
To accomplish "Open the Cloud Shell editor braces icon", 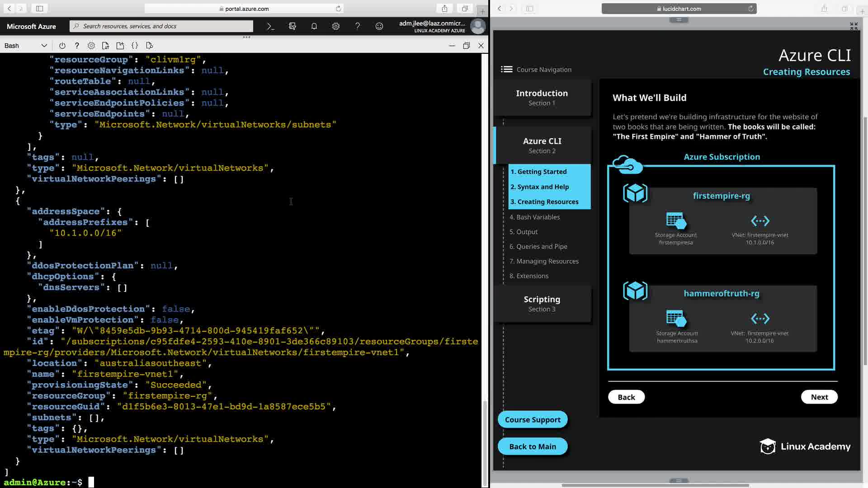I will coord(135,46).
